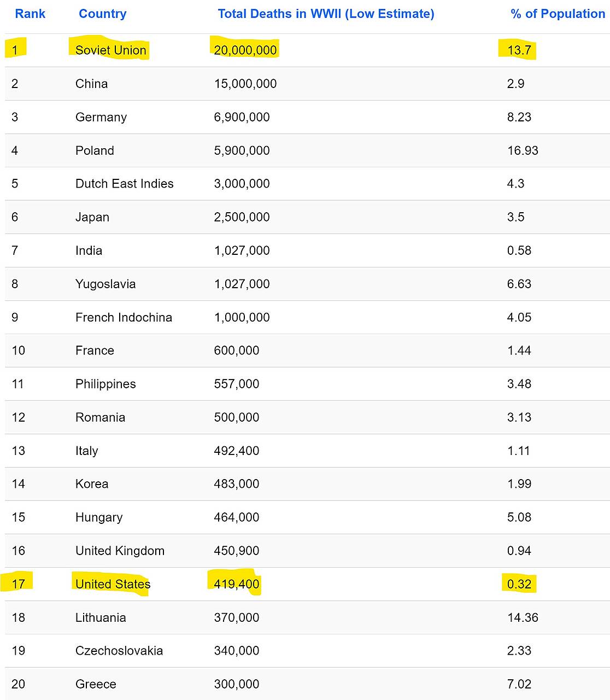Select the Soviet Union country cell
This screenshot has width=610, height=700.
pyautogui.click(x=111, y=50)
